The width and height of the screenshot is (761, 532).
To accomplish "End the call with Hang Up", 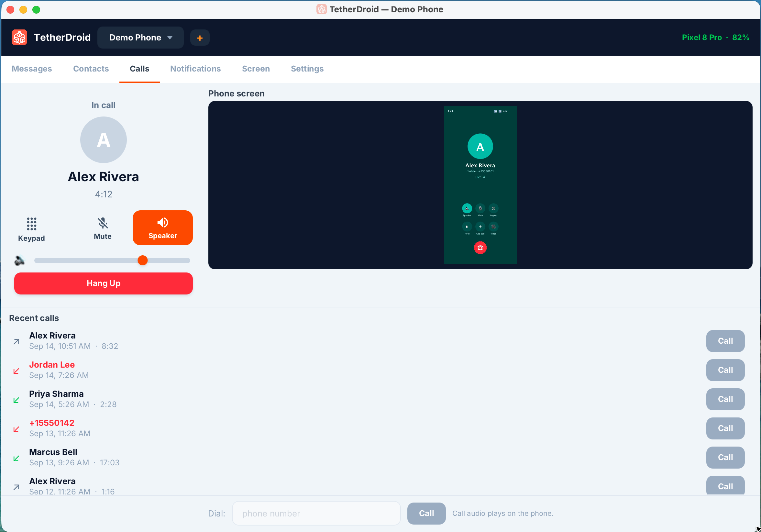I will click(104, 283).
